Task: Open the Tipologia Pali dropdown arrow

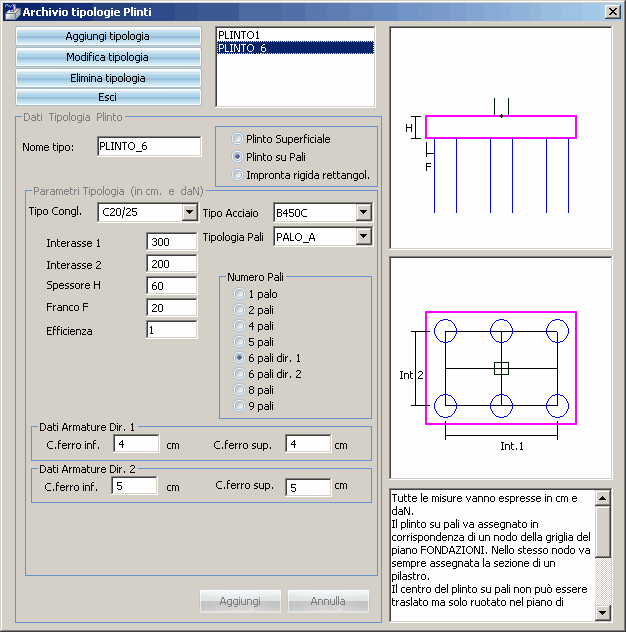Action: click(x=364, y=237)
